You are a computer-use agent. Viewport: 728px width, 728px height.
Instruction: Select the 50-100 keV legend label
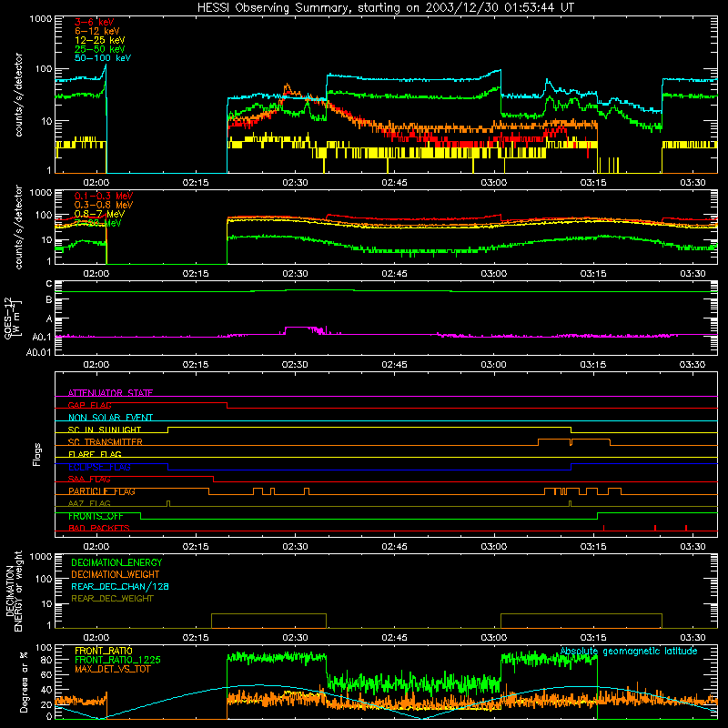103,58
